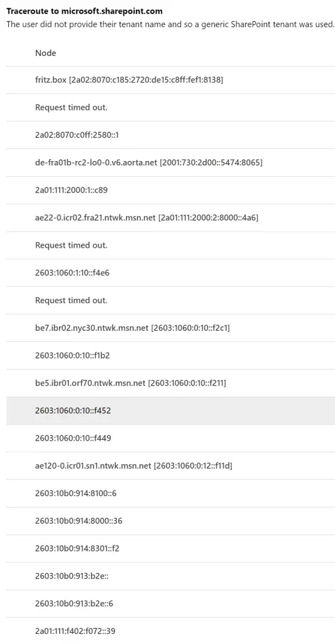Select the de-fra01b-rc2-lo0-0.v6.aorta.net row
This screenshot has width=335, height=644.
170,163
